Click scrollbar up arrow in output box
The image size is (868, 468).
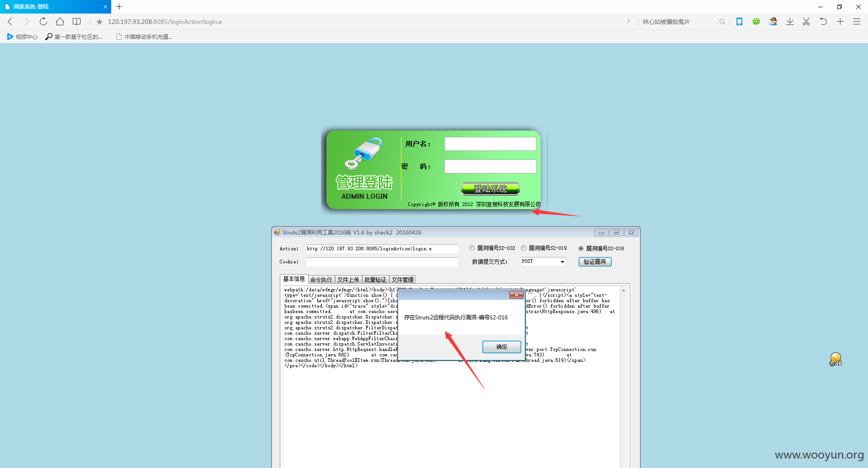click(623, 290)
